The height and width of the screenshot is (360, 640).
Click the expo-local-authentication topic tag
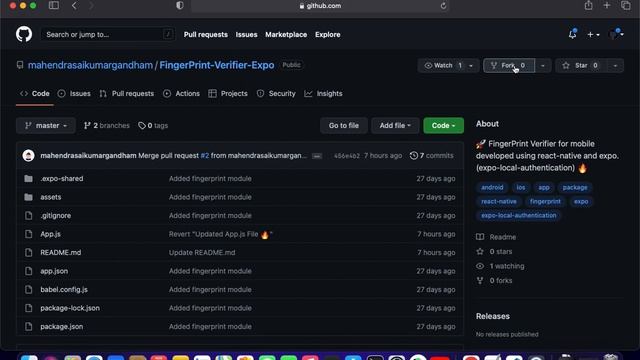pos(519,215)
